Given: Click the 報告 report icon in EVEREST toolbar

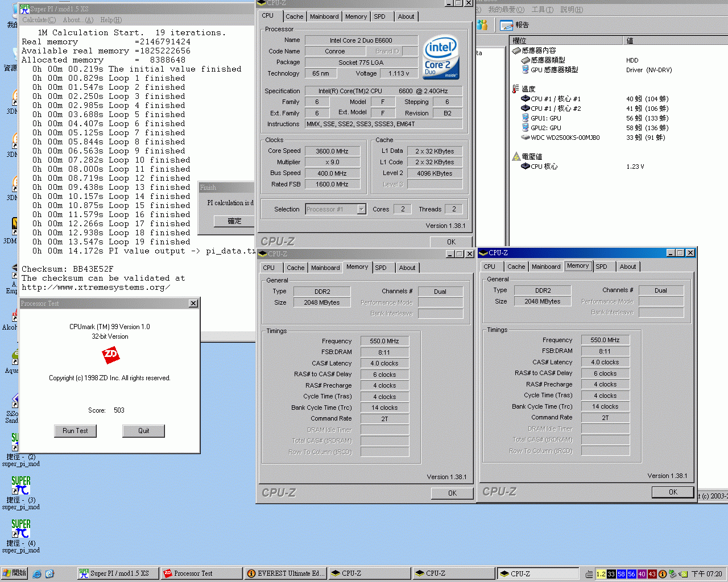Looking at the screenshot, I should coord(506,25).
